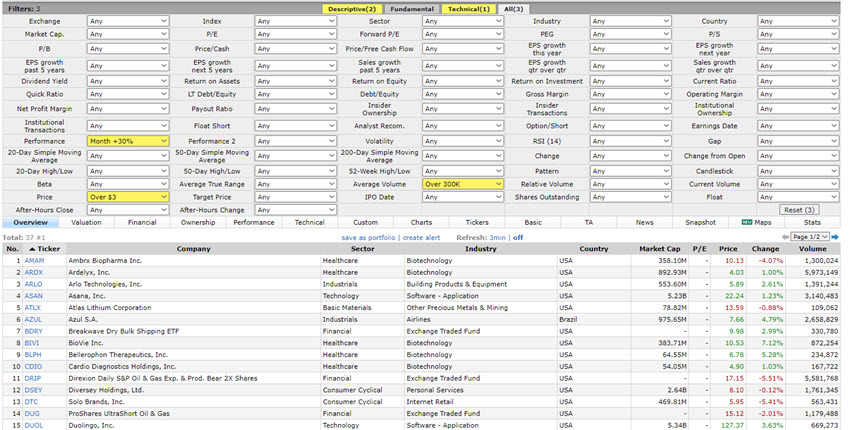850x430 pixels.
Task: Open the Stats view tab
Action: click(x=812, y=222)
